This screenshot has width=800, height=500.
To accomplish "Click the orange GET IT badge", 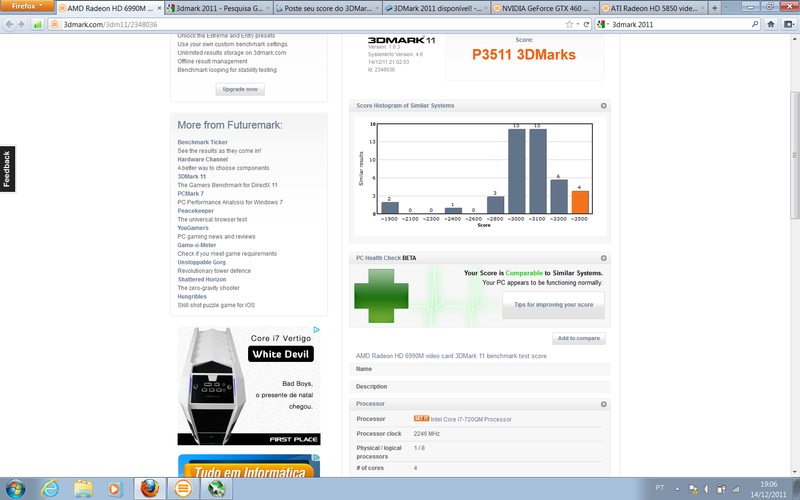I will pos(421,418).
